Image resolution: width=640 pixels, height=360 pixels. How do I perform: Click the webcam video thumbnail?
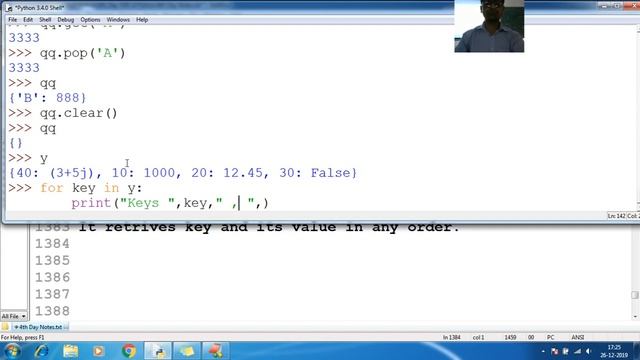coord(489,26)
